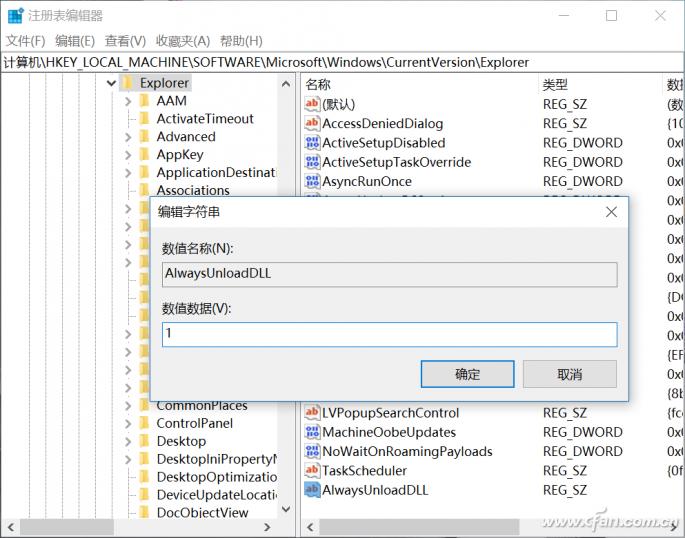The height and width of the screenshot is (538, 685).
Task: Expand the ControlPanel key
Action: pyautogui.click(x=128, y=424)
